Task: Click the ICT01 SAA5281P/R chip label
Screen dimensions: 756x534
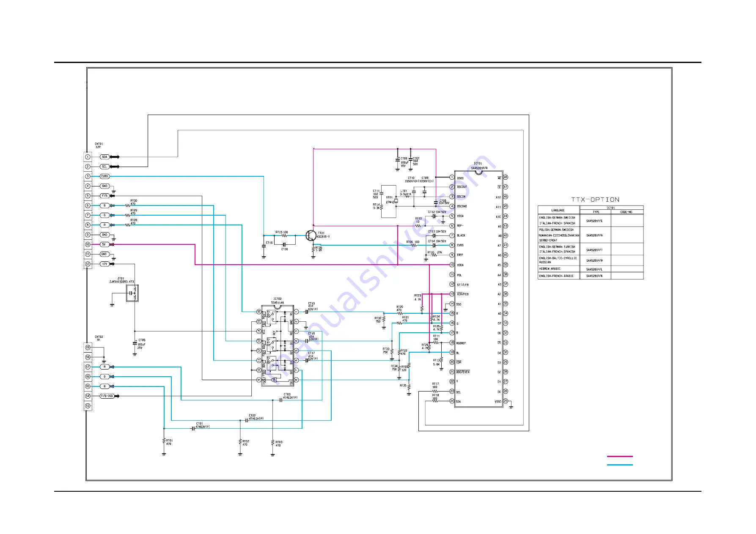Action: click(x=479, y=166)
